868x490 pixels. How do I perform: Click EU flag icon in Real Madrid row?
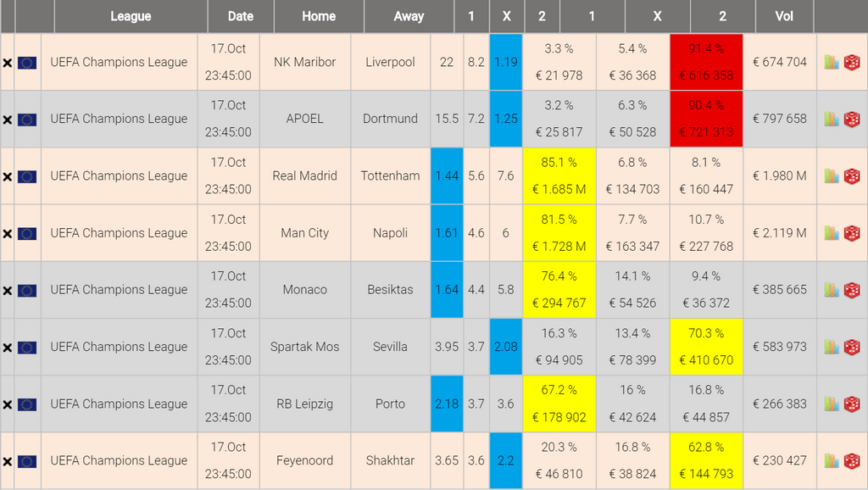27,176
